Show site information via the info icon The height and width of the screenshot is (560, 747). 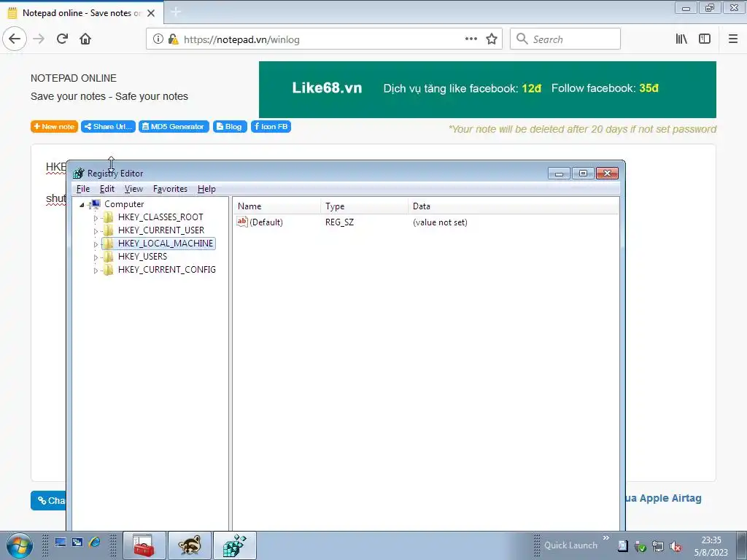[158, 39]
